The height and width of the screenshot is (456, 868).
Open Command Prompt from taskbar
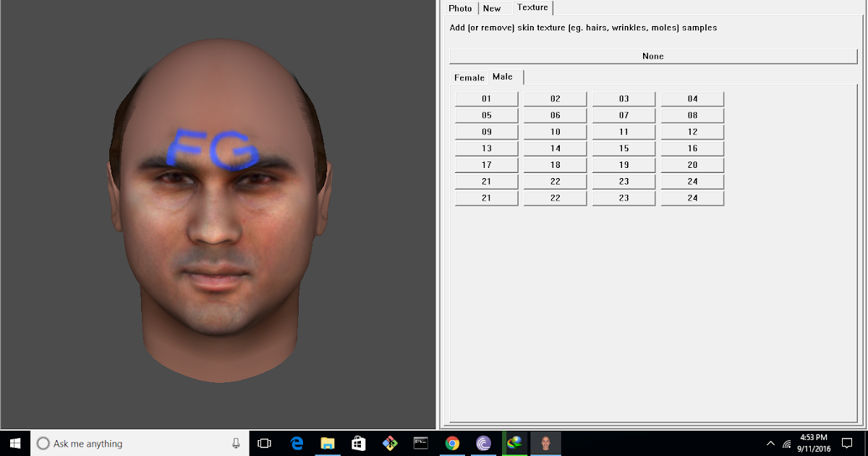(420, 443)
